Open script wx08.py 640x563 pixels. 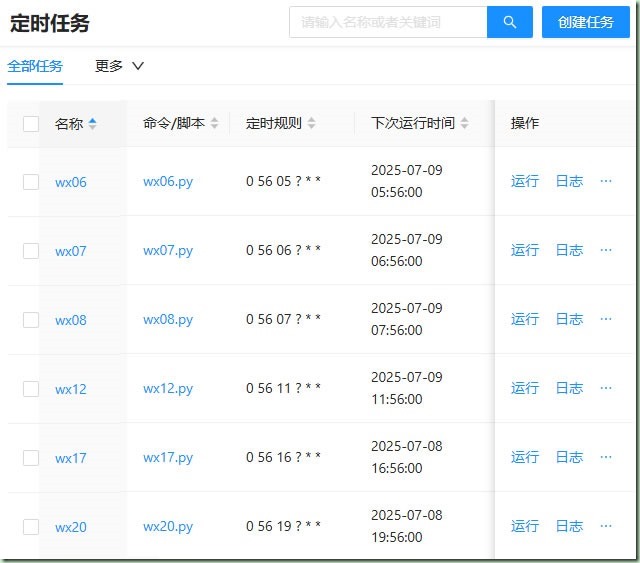click(168, 320)
